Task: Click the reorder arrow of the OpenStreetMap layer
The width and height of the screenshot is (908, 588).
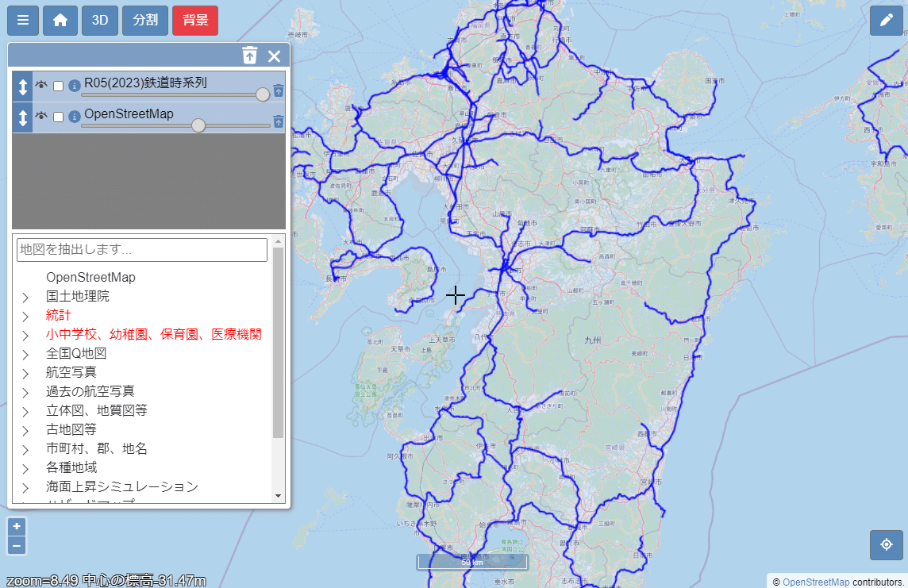Action: coord(22,118)
